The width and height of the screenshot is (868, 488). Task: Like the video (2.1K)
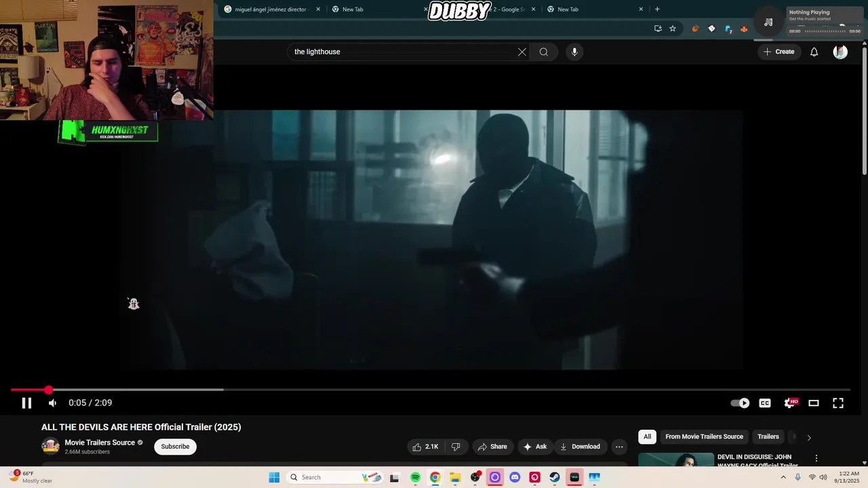click(x=426, y=447)
